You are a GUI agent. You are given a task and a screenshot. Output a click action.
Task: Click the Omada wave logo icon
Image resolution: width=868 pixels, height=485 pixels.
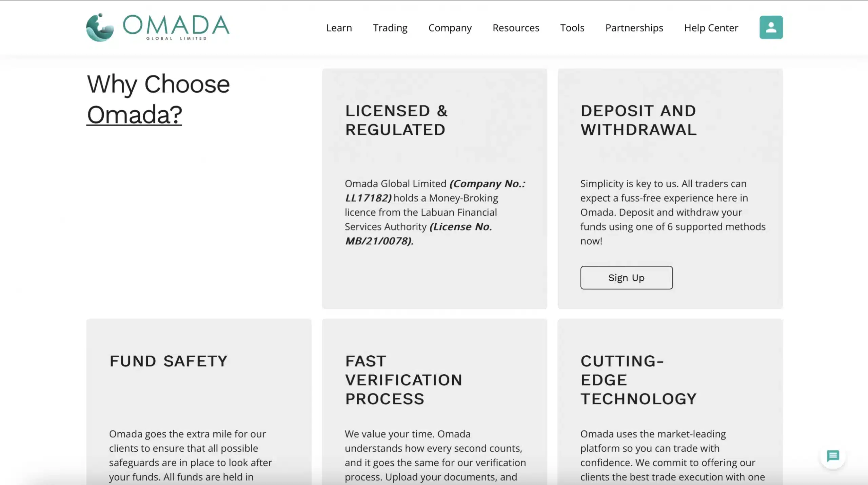(100, 27)
